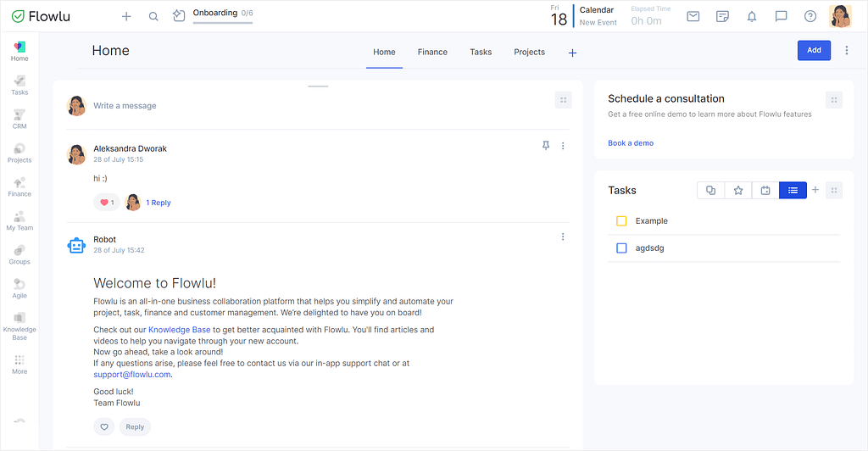868x451 pixels.
Task: Switch to the Projects tab
Action: 529,52
